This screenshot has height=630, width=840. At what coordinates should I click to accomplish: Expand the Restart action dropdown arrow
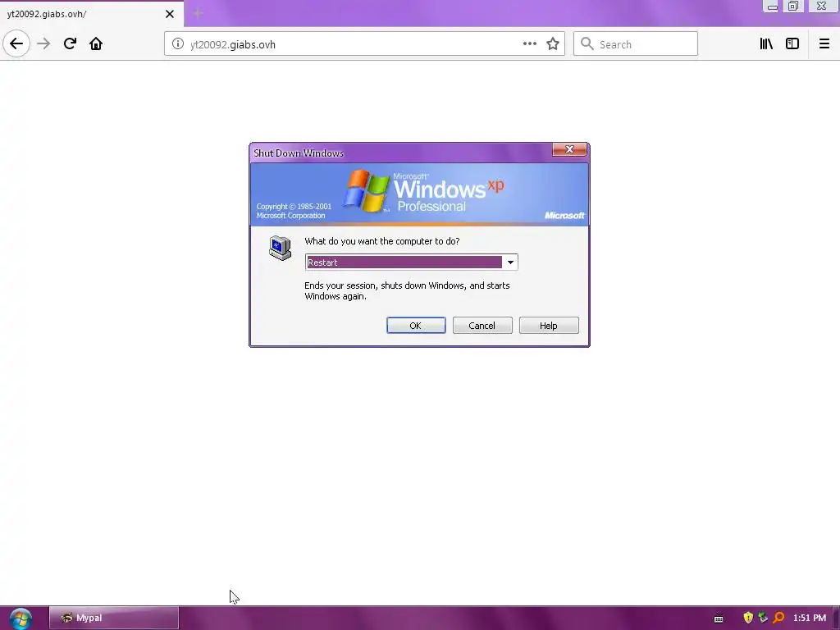click(510, 262)
